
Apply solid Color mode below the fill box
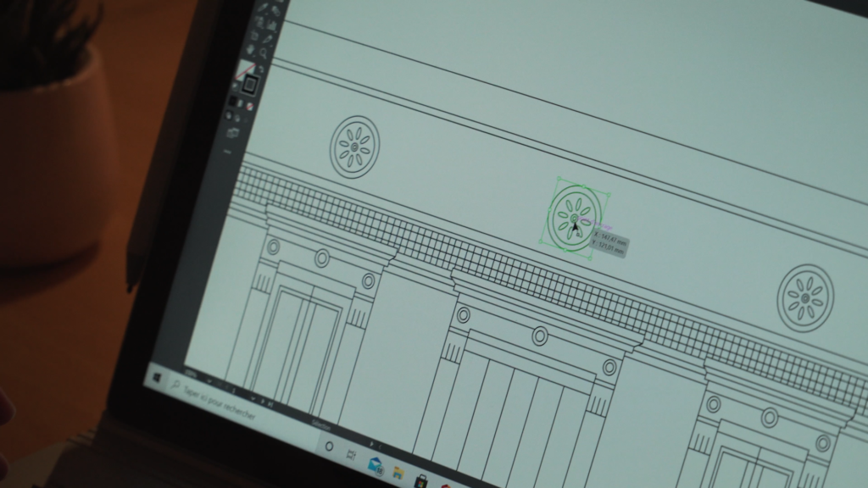[x=232, y=102]
